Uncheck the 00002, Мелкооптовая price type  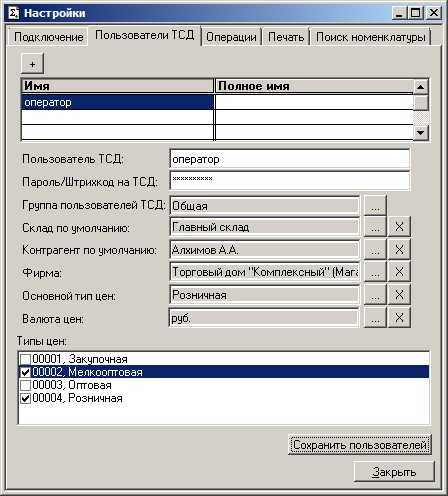(x=25, y=372)
